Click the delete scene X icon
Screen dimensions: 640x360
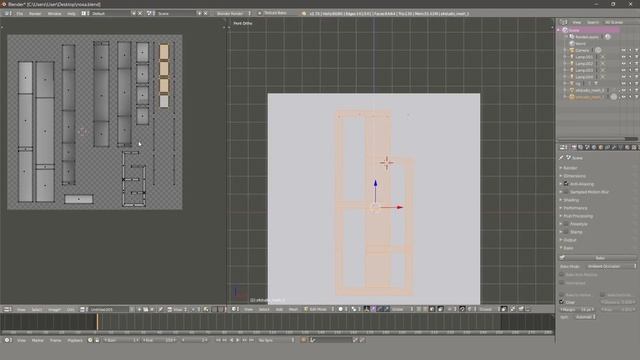pos(205,13)
